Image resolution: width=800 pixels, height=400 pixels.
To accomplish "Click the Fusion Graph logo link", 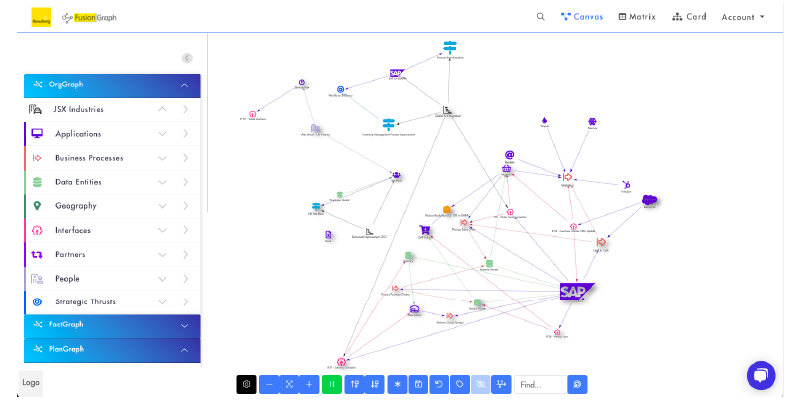I will [89, 17].
